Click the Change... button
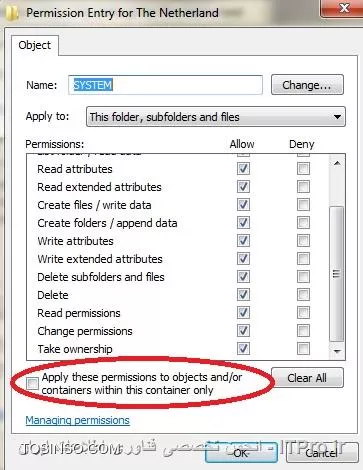This screenshot has width=363, height=470. (x=307, y=85)
